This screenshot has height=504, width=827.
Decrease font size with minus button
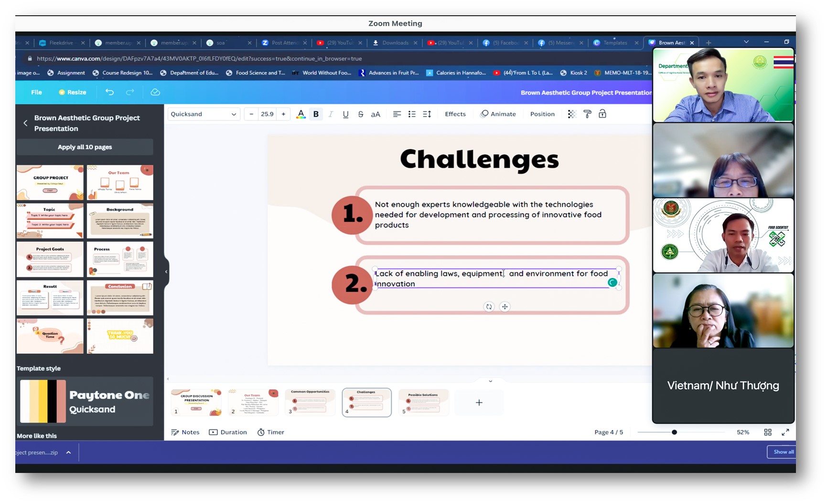[x=251, y=114]
